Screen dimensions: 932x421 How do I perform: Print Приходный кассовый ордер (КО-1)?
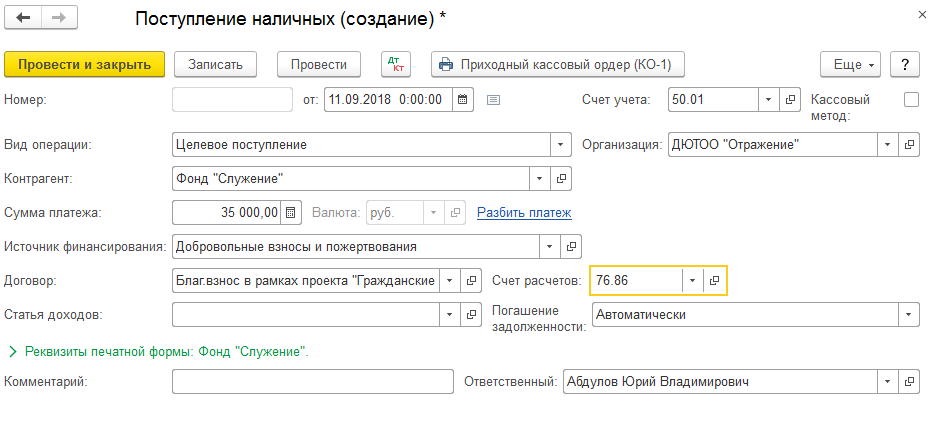click(x=558, y=64)
